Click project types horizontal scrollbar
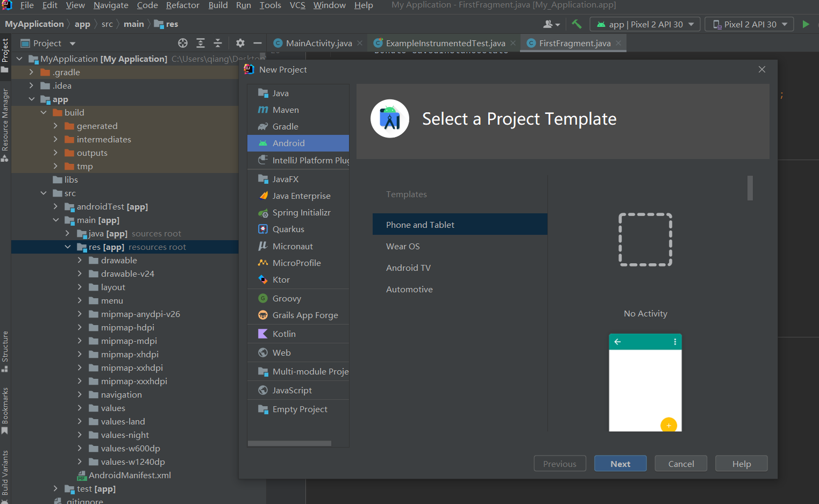 [289, 443]
